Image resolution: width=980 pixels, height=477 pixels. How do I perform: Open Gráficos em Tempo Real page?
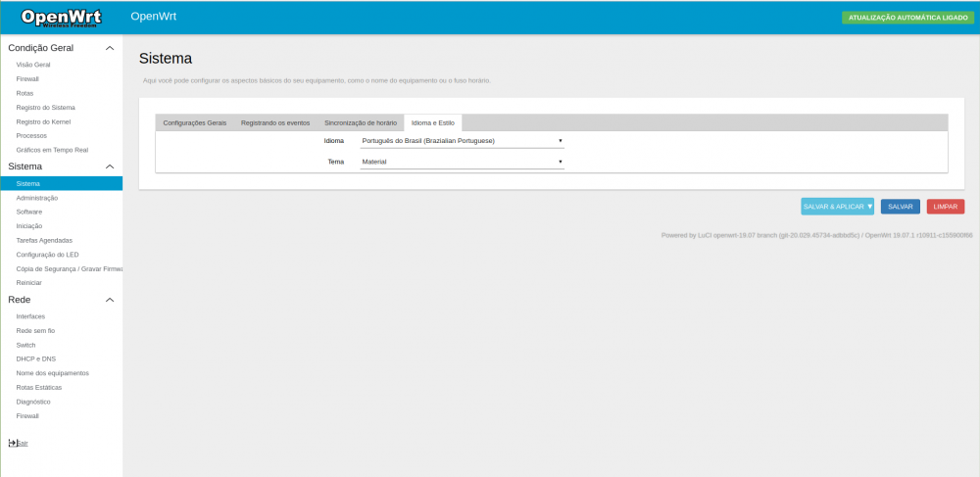(x=52, y=150)
